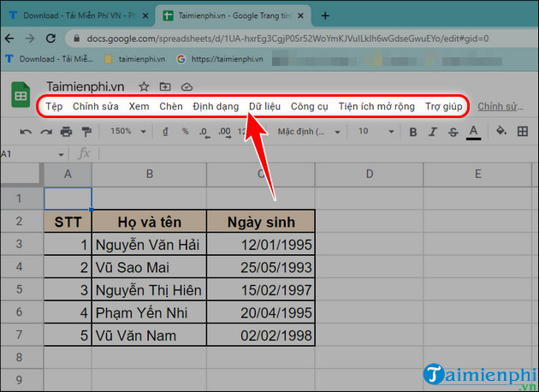Click the Undo icon in toolbar
The image size is (539, 392).
tap(26, 132)
